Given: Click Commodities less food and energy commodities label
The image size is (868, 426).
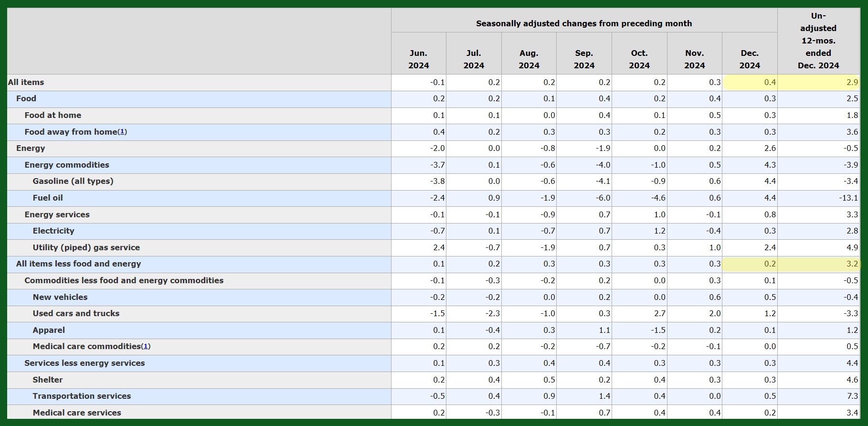Looking at the screenshot, I should [x=124, y=280].
